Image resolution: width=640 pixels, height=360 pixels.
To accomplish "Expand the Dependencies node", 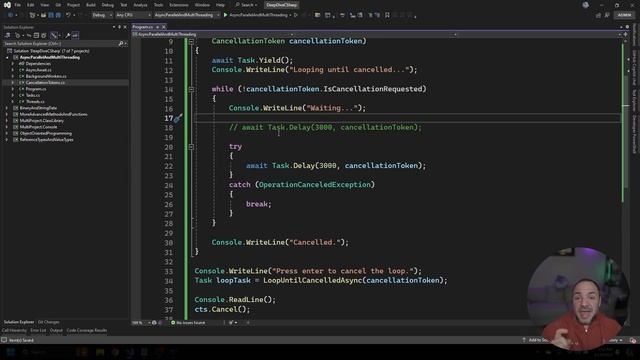I will tap(13, 64).
